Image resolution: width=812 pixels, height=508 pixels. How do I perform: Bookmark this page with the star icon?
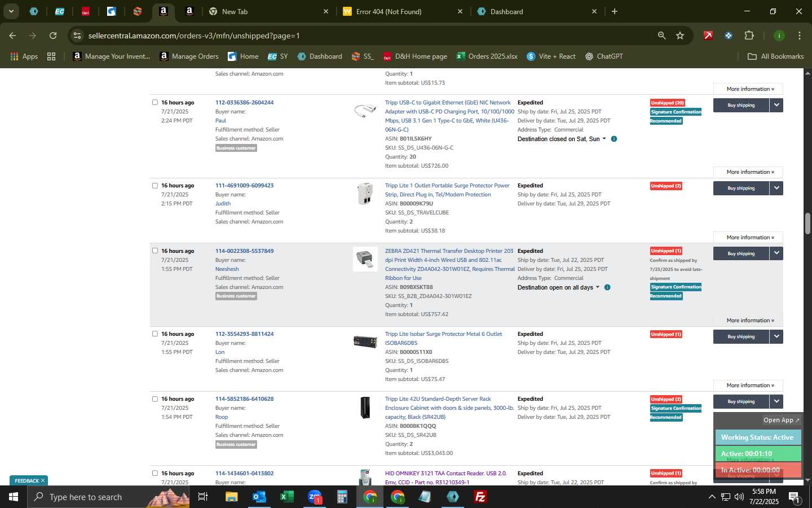click(680, 36)
